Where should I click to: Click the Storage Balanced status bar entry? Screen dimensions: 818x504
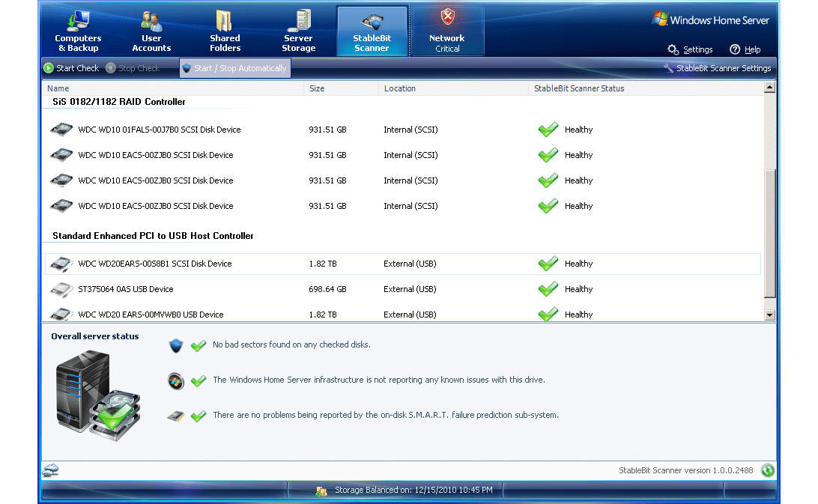tap(410, 490)
